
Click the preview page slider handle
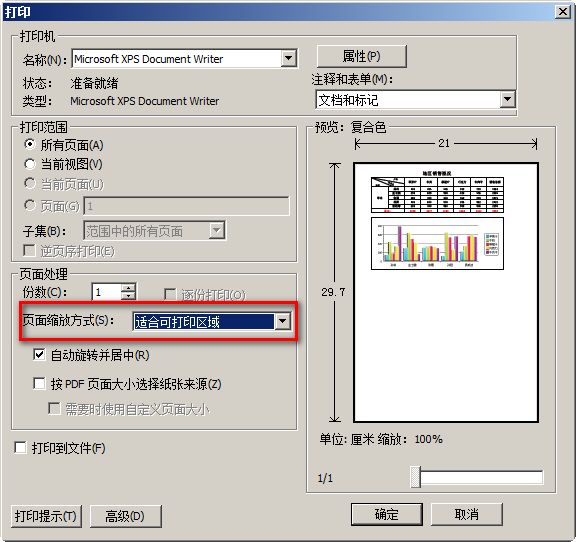point(415,477)
